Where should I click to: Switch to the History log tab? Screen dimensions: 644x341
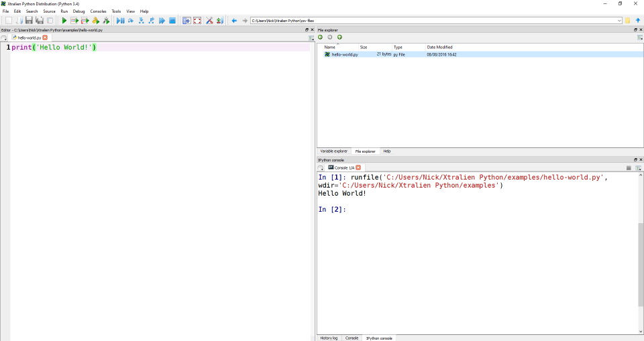click(329, 338)
